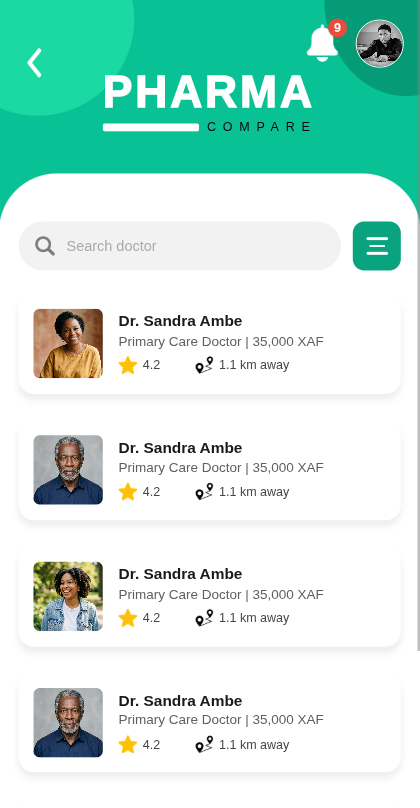The image size is (420, 808).
Task: Click the distance route icon in first card
Action: 204,365
